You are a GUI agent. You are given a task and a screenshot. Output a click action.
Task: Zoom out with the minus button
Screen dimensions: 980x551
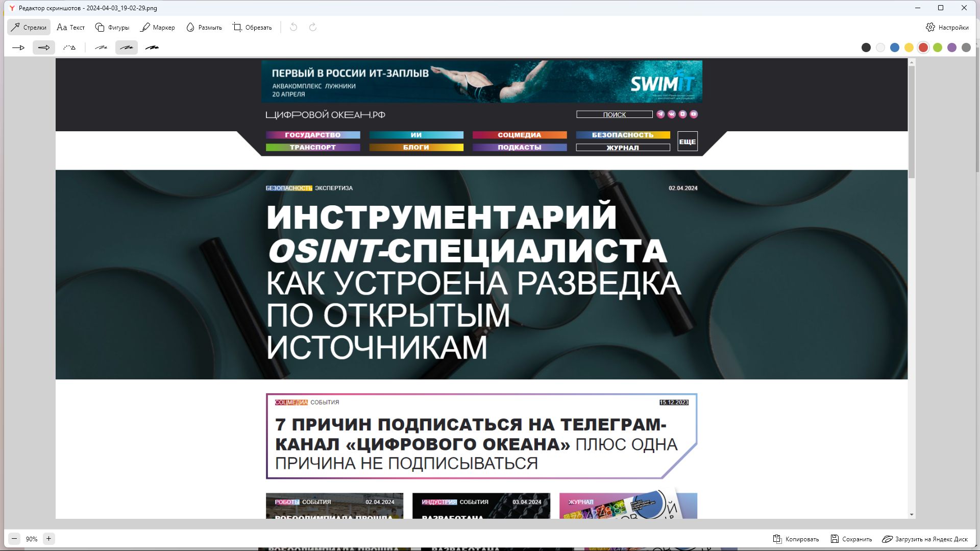(14, 539)
